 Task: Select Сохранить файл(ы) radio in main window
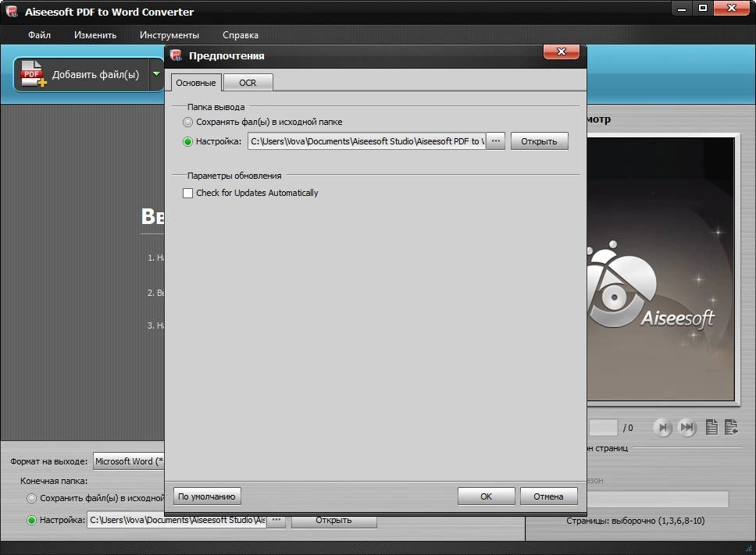coord(32,498)
